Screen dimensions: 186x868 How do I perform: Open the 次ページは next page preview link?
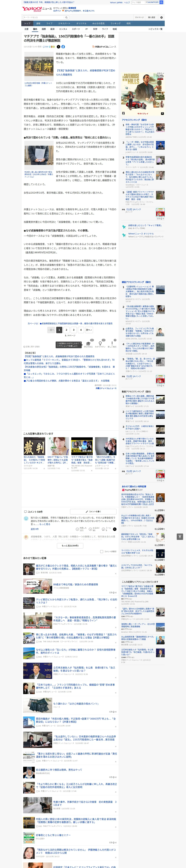click(x=70, y=323)
